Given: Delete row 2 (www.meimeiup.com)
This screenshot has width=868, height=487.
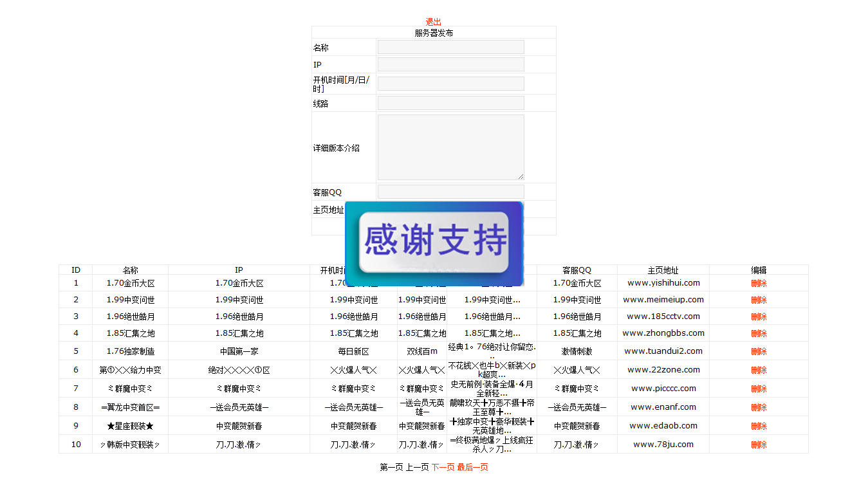Looking at the screenshot, I should tap(759, 300).
